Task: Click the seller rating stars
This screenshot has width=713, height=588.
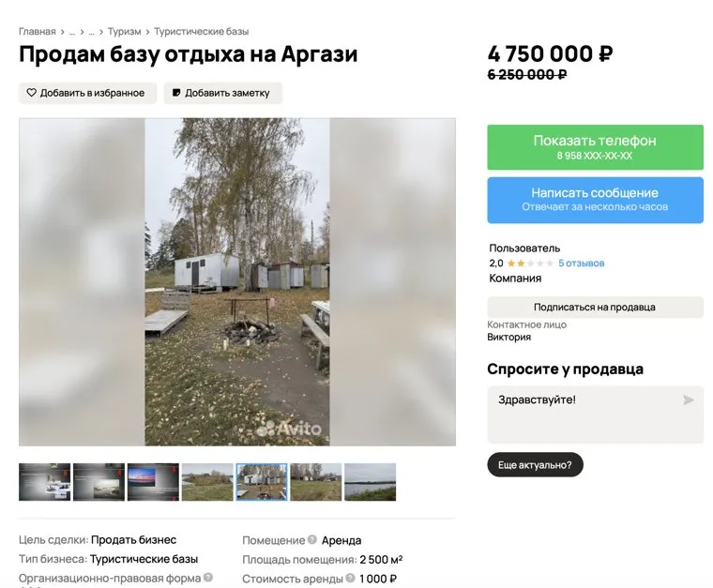Action: click(x=530, y=264)
